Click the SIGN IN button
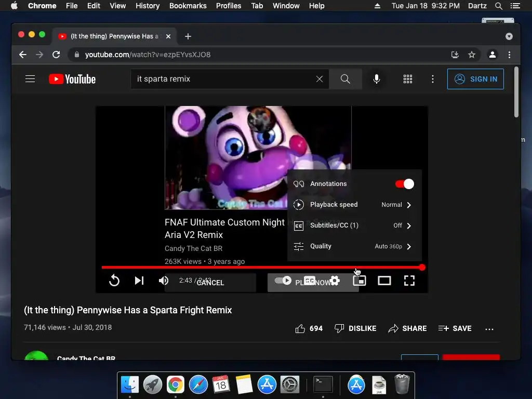The width and height of the screenshot is (532, 399). coord(475,79)
